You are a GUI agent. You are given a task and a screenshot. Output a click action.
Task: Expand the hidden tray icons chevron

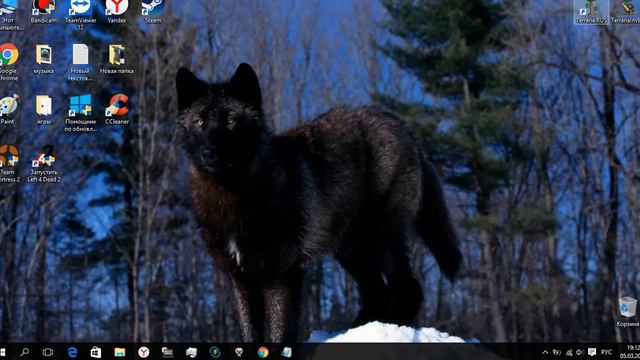click(x=545, y=352)
